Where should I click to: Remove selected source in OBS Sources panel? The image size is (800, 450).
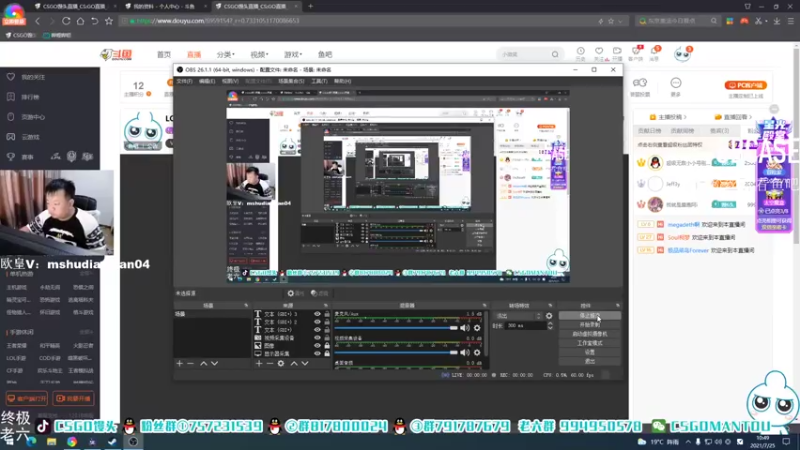click(270, 363)
